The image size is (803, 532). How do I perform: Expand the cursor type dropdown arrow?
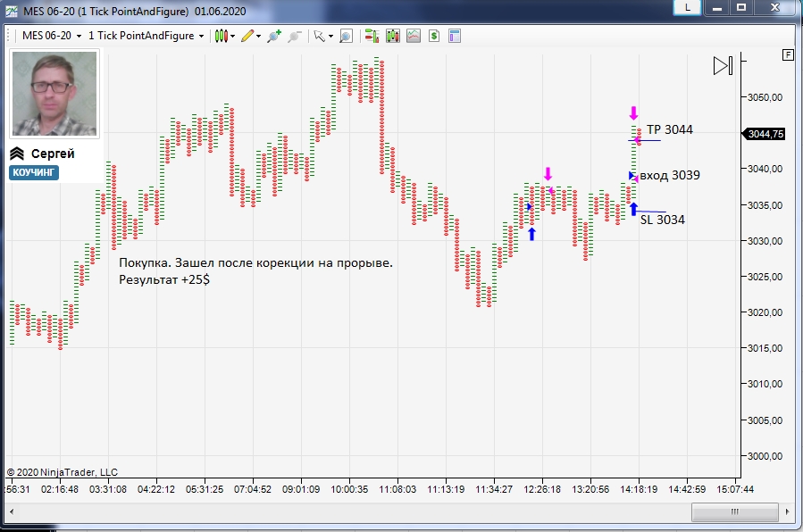[x=330, y=37]
